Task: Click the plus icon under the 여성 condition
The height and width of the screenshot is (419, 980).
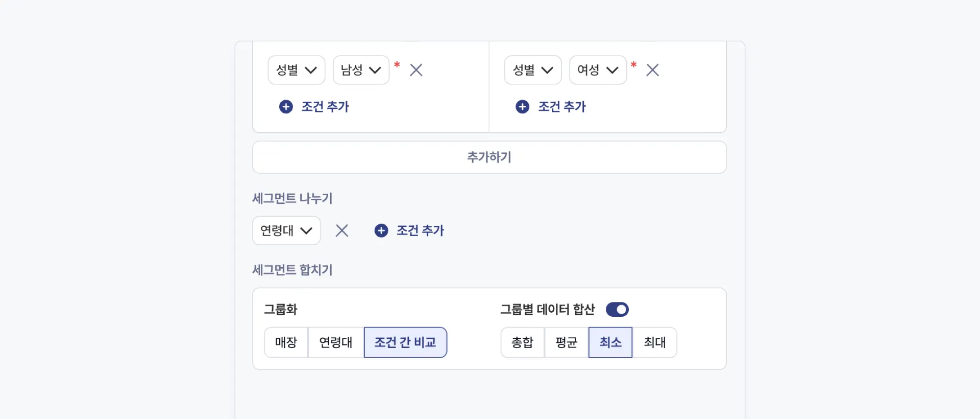Action: (522, 107)
